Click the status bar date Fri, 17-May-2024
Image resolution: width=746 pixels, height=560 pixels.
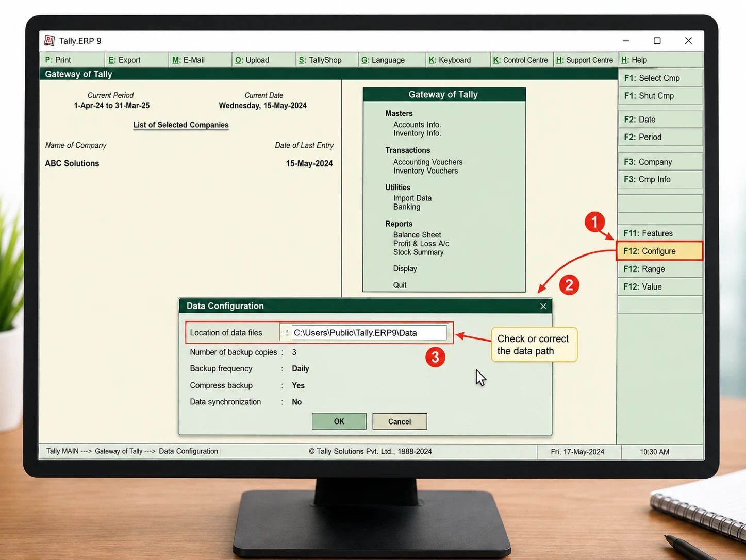pyautogui.click(x=577, y=452)
